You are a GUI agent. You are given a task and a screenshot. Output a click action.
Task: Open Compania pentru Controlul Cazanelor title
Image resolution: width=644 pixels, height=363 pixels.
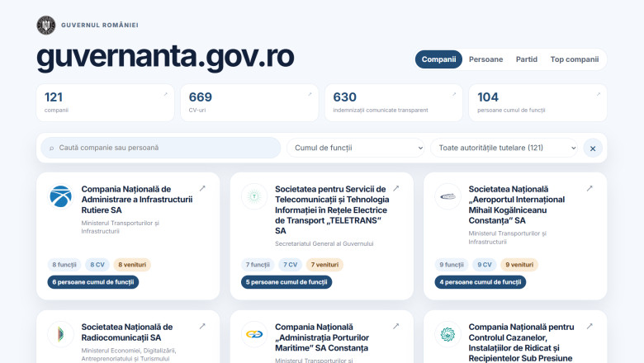pos(521,342)
